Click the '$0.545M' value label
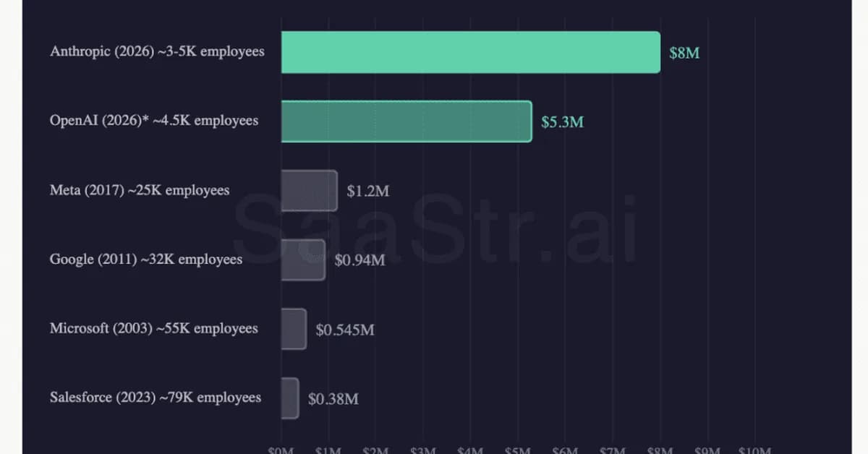 (345, 330)
